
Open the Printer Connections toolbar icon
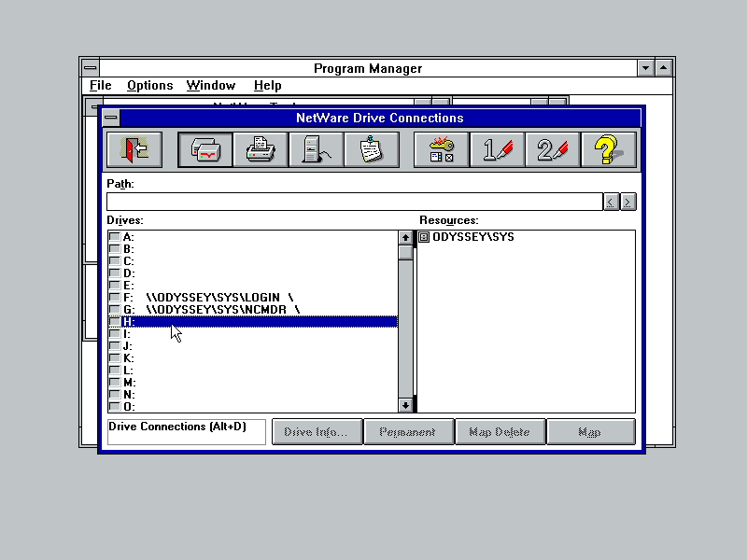click(261, 150)
